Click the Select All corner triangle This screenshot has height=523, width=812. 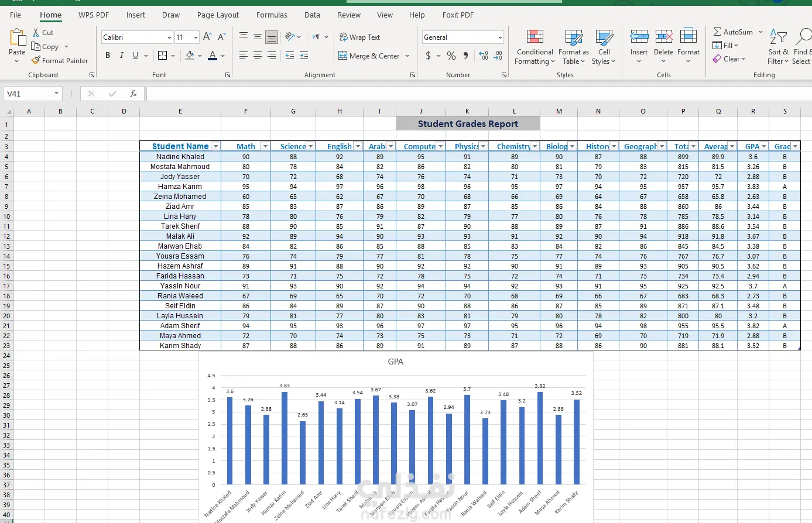(8, 111)
